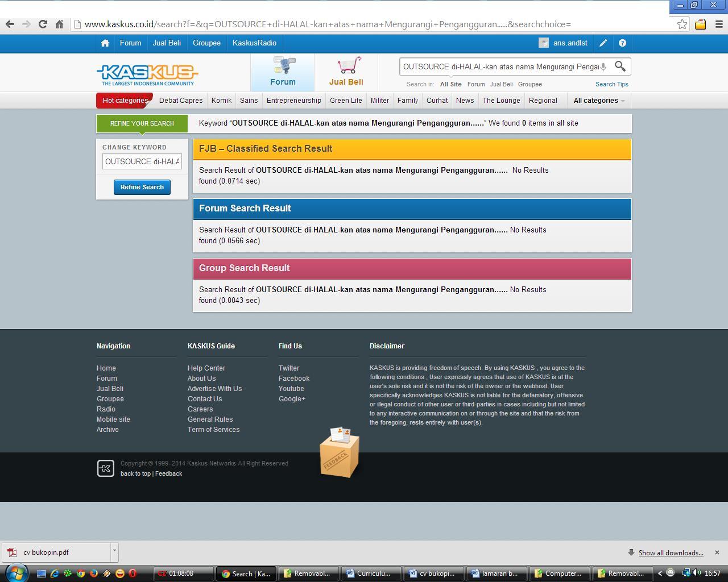This screenshot has height=582, width=728.
Task: Open the Entrepreneurship category
Action: (294, 101)
